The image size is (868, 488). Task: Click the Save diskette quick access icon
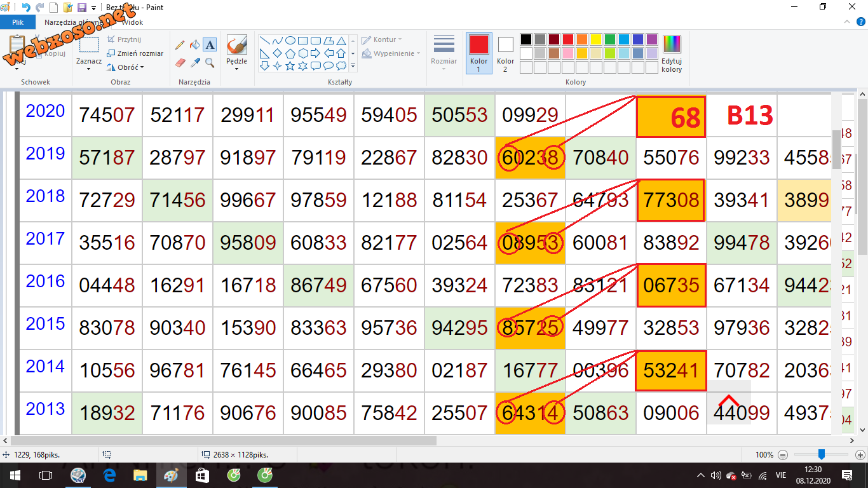click(x=81, y=8)
